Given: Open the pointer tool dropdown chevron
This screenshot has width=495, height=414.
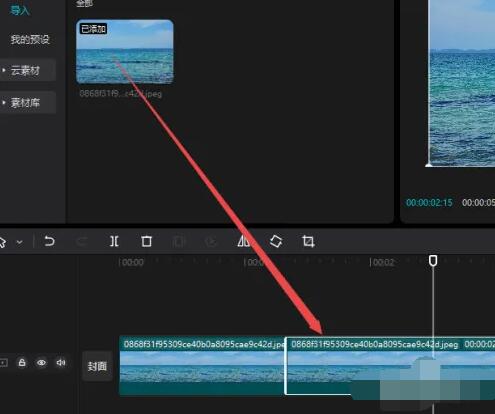Looking at the screenshot, I should point(20,242).
